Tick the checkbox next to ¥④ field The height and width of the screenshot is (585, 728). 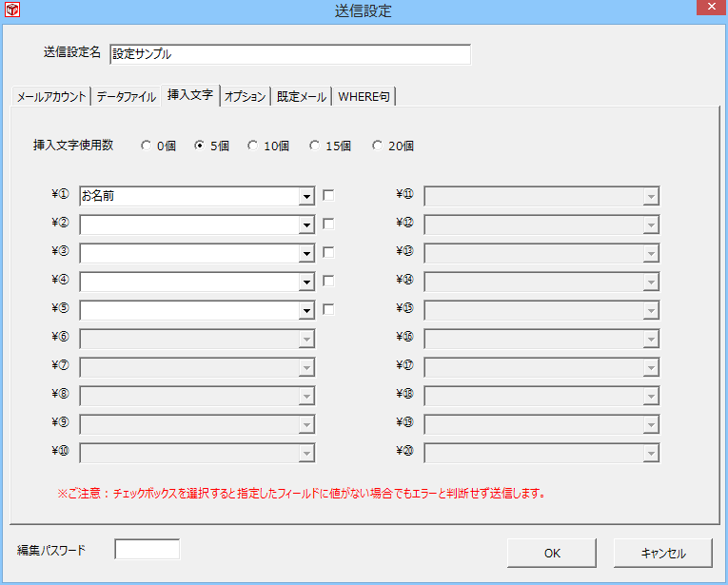pos(328,282)
